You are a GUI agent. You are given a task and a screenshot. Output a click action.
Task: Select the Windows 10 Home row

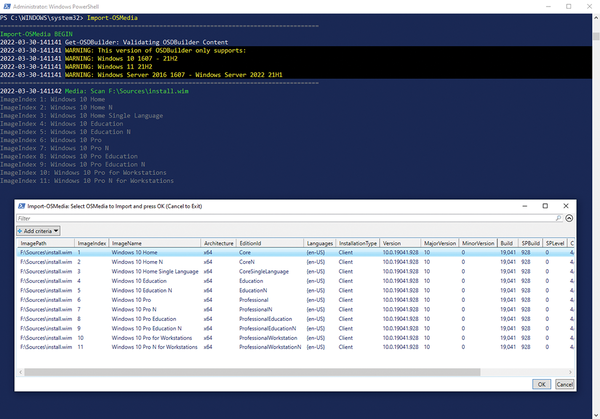point(295,253)
